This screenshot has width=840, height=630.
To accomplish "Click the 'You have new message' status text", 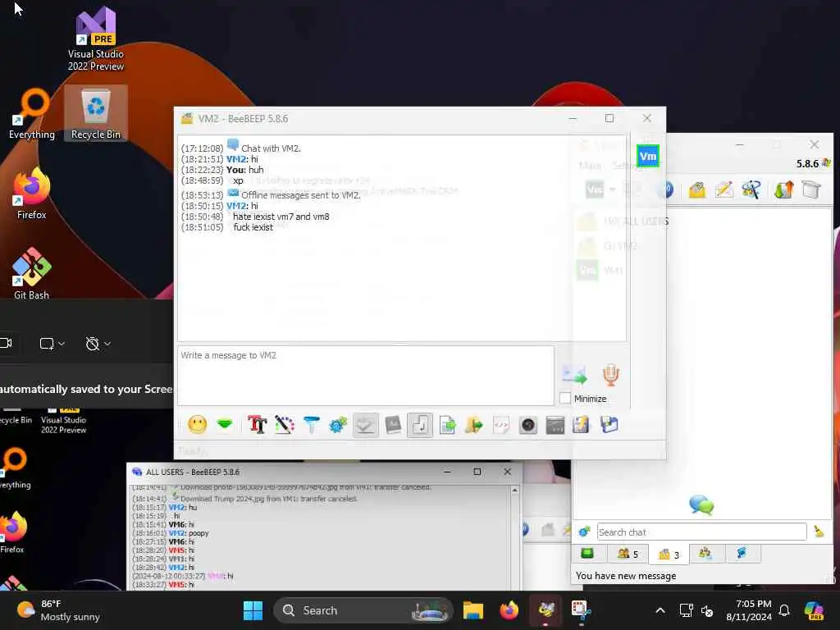I will point(626,576).
